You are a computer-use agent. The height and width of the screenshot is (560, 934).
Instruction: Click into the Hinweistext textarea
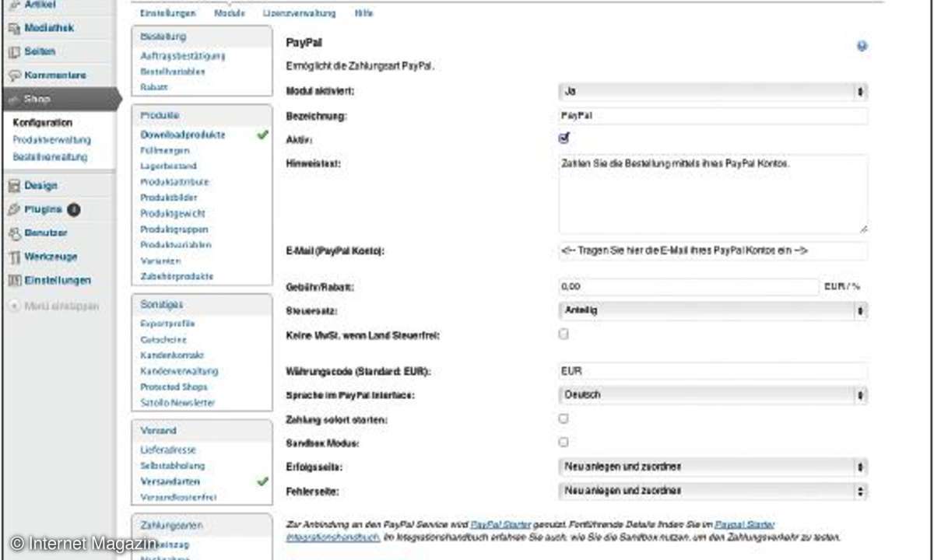point(713,194)
